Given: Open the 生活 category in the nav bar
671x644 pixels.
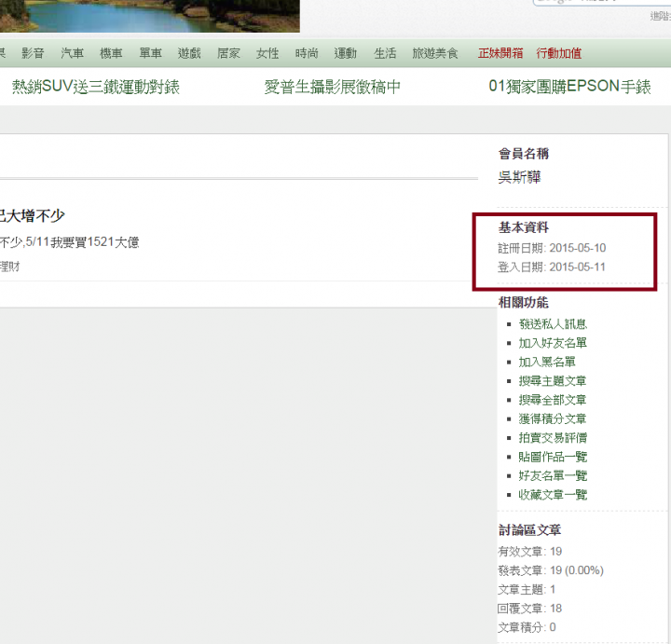Looking at the screenshot, I should [x=385, y=53].
